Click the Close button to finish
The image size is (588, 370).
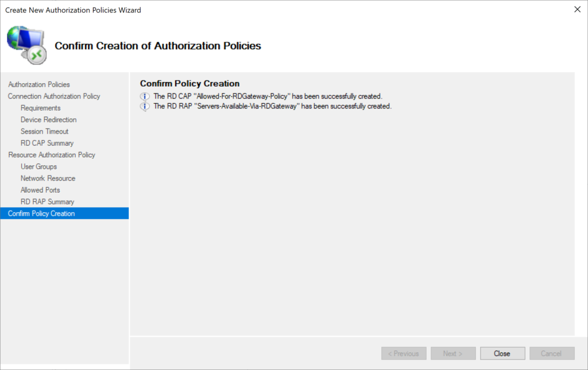pyautogui.click(x=502, y=353)
